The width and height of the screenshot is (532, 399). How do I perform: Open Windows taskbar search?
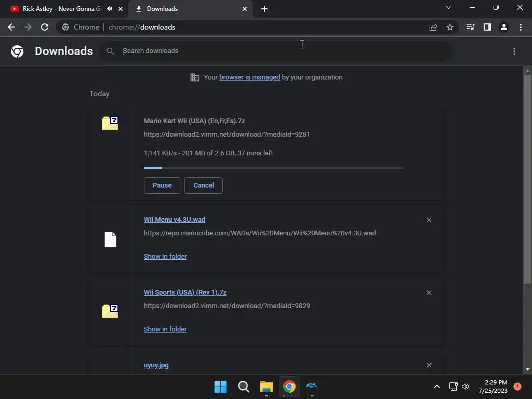243,387
